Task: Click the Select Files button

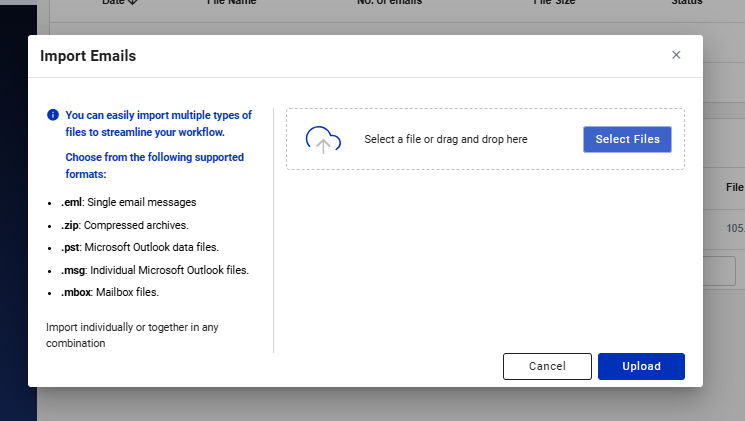Action: [x=627, y=139]
